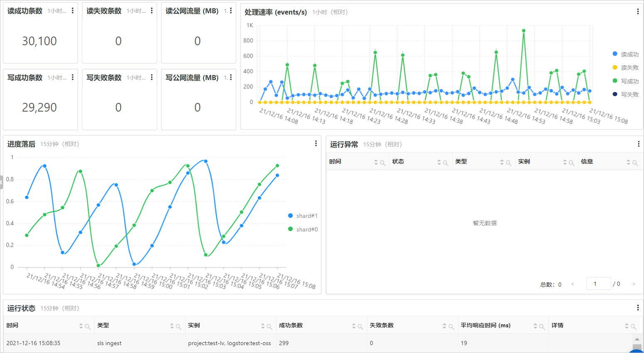644x353 pixels.
Task: Click the 'sls ingest' type cell
Action: point(109,343)
